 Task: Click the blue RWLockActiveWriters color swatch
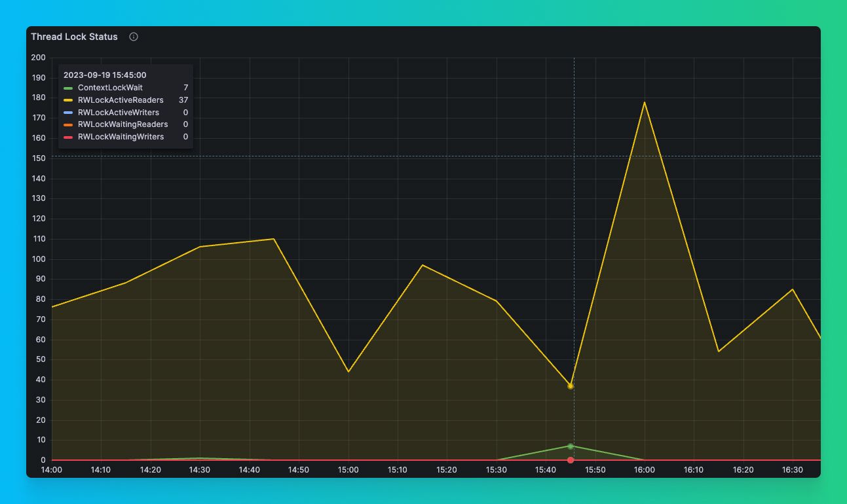point(68,113)
